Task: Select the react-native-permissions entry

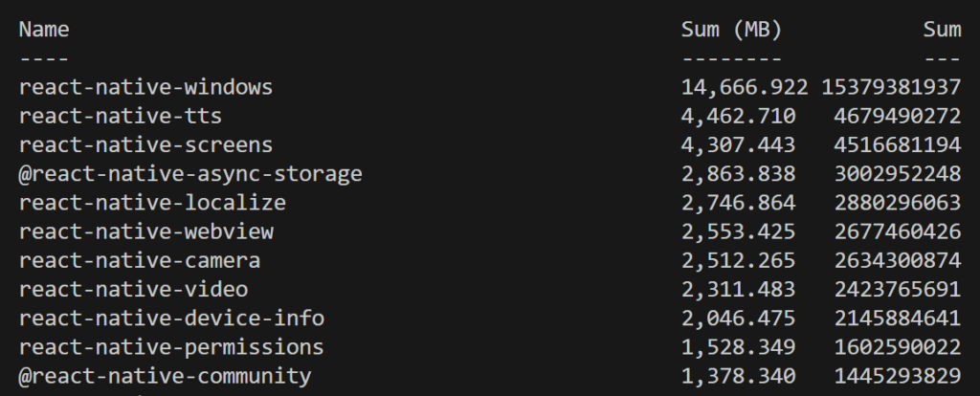Action: [171, 346]
